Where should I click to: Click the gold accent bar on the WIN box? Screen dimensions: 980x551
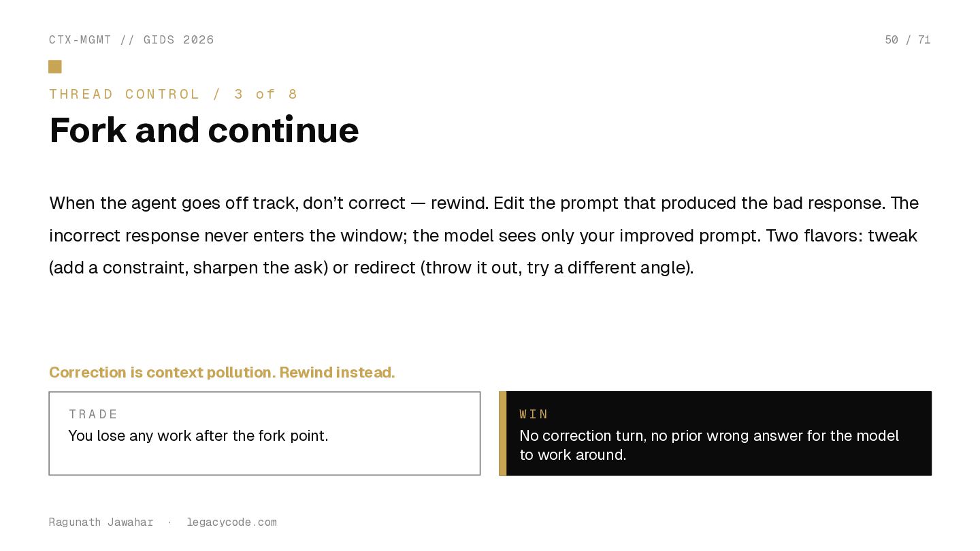pyautogui.click(x=503, y=433)
